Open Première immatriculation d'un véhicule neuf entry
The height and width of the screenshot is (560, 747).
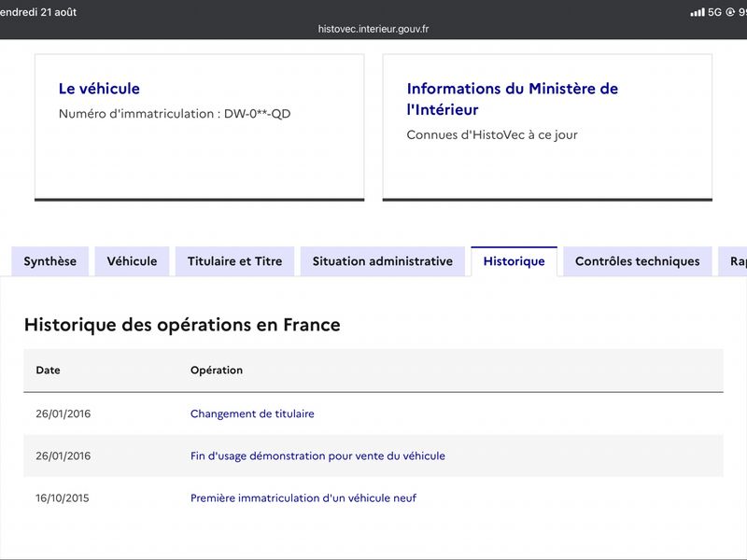pos(303,498)
